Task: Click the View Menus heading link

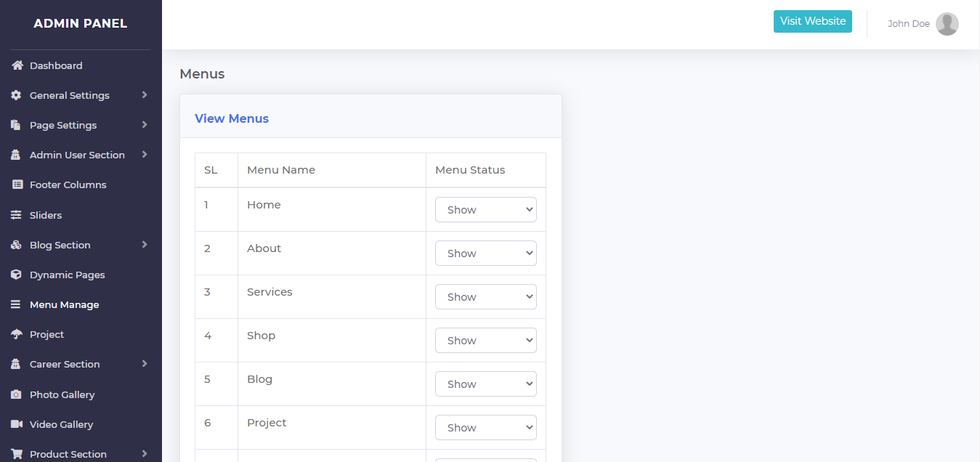Action: [x=232, y=118]
